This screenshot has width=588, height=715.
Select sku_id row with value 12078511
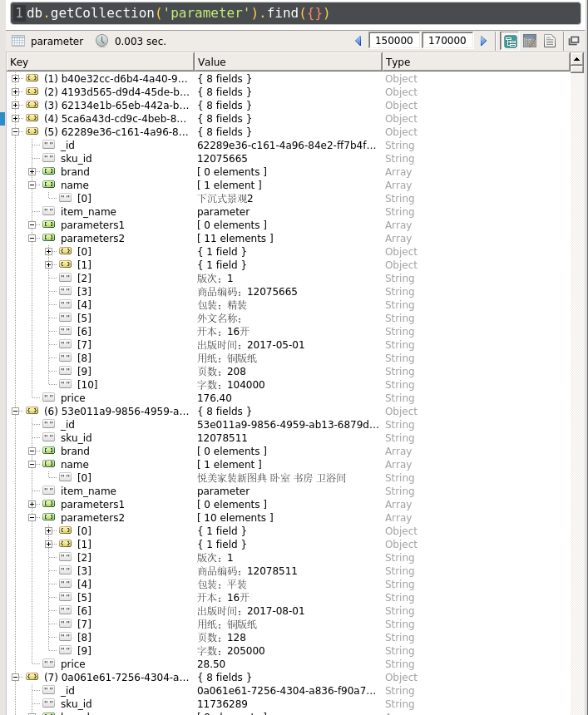tap(289, 438)
